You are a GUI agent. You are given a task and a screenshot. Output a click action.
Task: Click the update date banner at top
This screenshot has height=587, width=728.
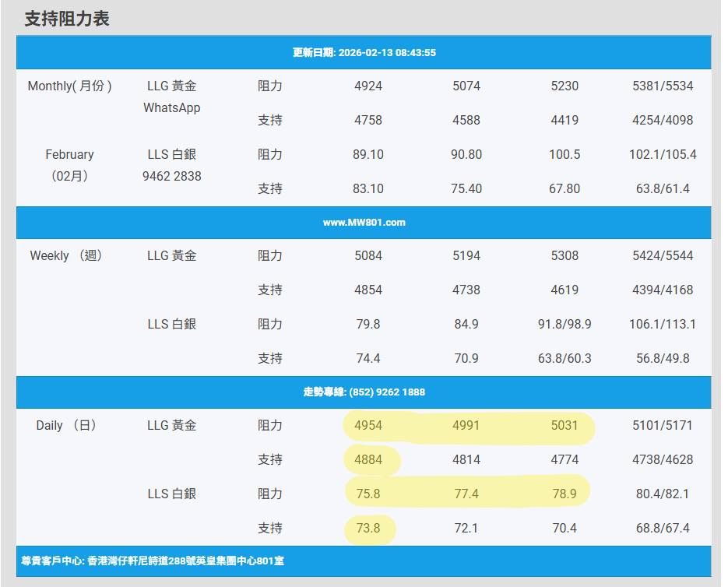coord(364,53)
